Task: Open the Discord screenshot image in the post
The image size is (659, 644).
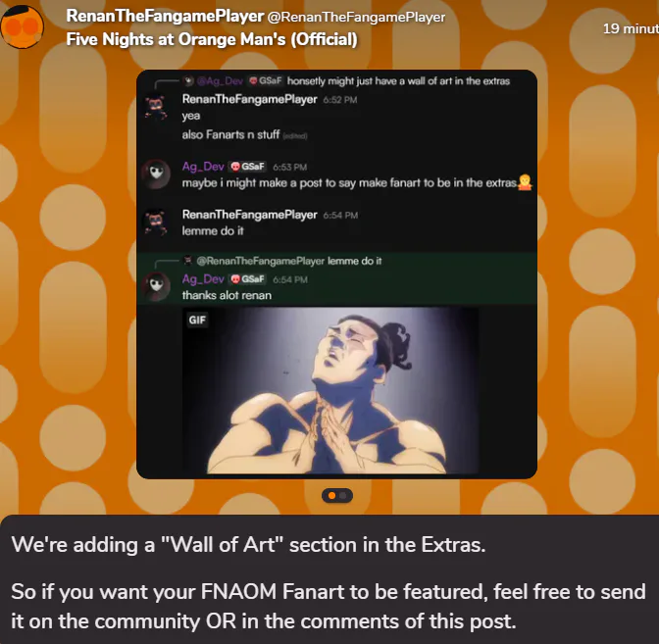Action: [336, 274]
